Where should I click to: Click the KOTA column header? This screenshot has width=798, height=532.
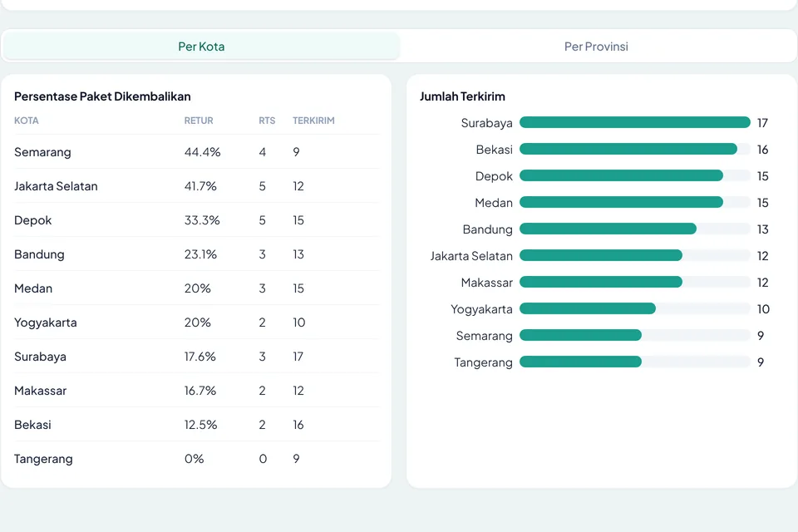27,121
